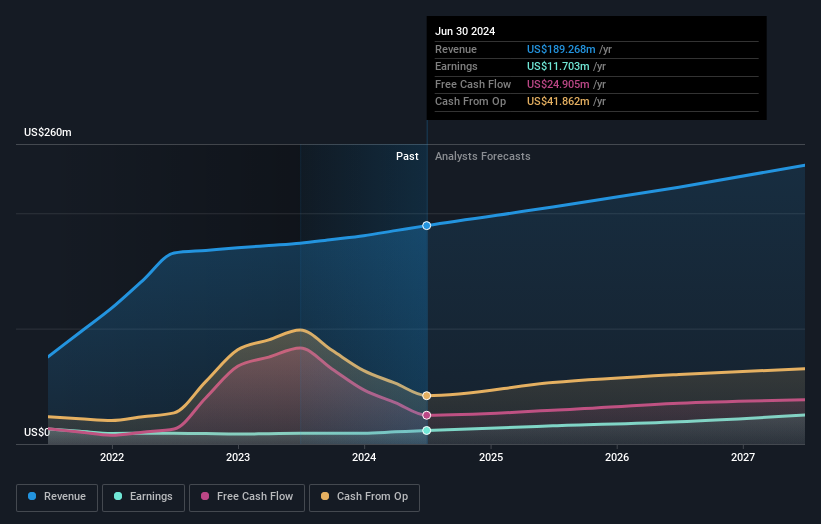Toggle the Cash From Op legend item
Viewport: 821px width, 524px height.
point(366,496)
